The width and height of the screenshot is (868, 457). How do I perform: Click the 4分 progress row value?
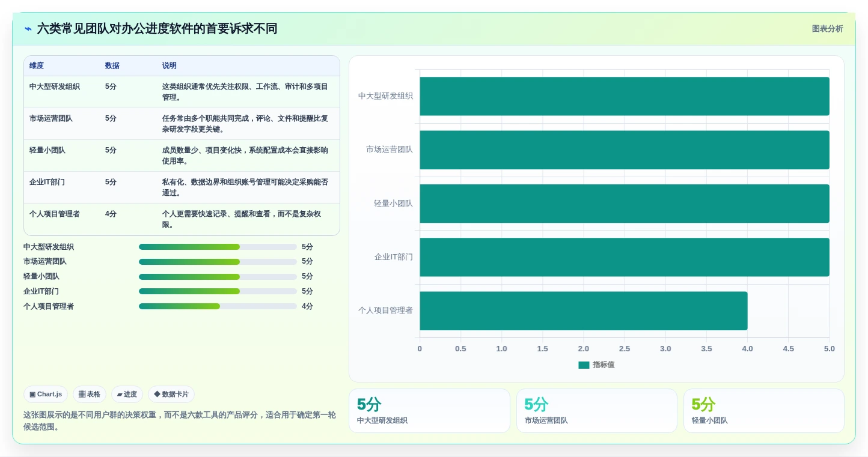point(307,306)
